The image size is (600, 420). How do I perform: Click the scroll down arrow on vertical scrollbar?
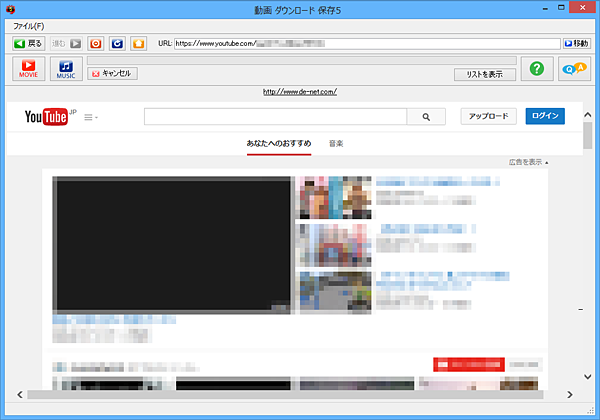588,377
